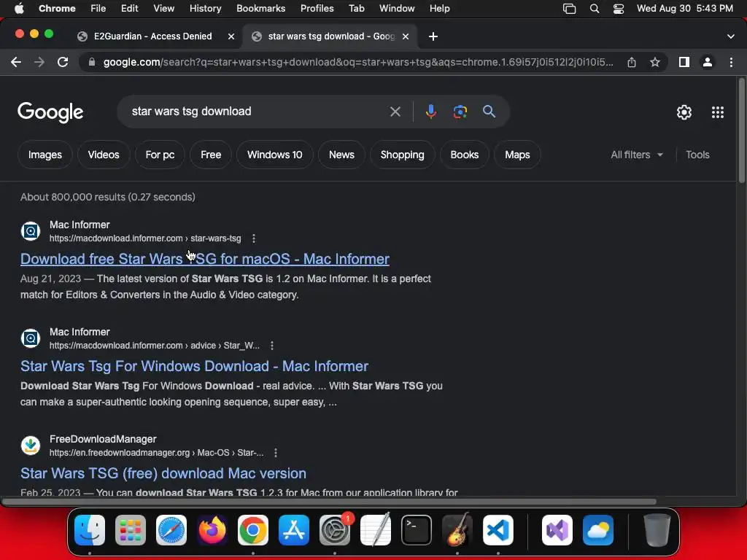Open Google apps grid
747x560 pixels.
[x=718, y=112]
